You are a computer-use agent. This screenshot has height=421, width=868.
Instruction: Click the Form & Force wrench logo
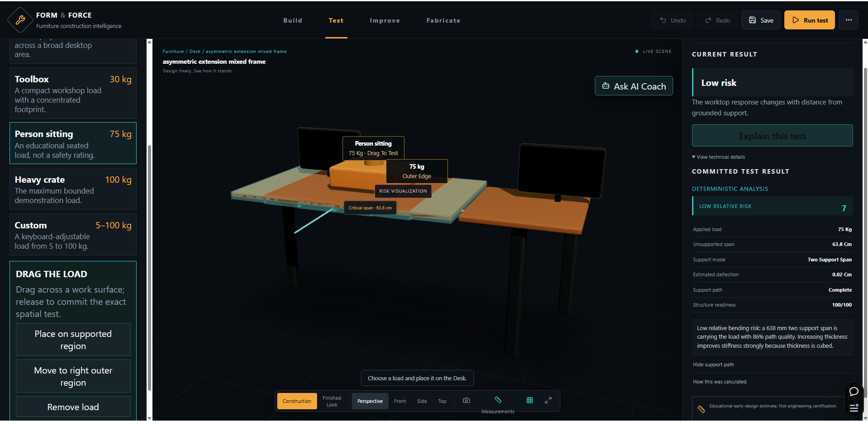click(20, 20)
